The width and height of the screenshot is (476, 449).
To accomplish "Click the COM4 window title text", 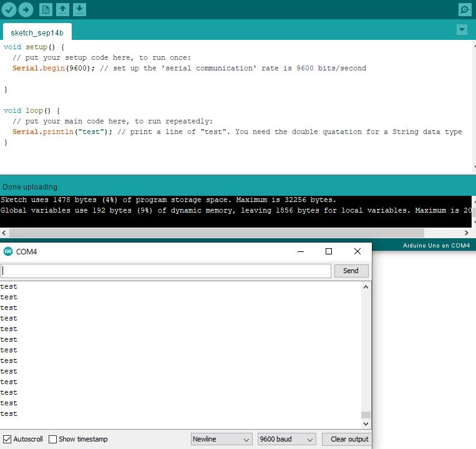I will coord(26,252).
